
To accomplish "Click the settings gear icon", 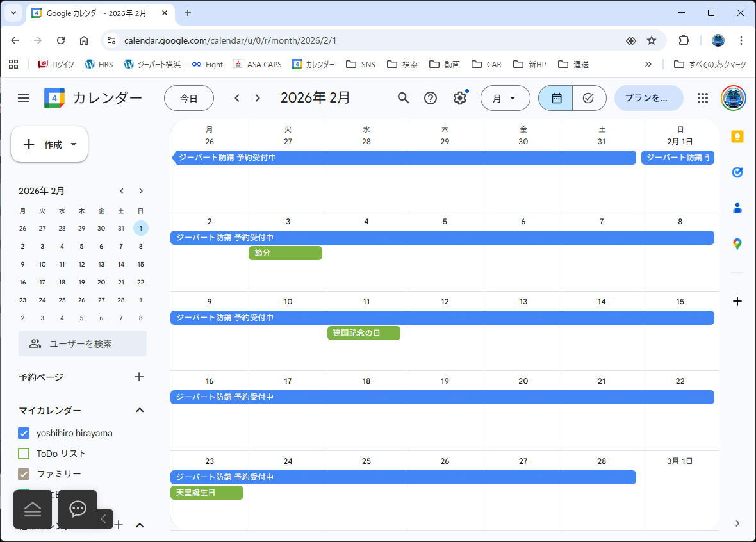I will pyautogui.click(x=460, y=98).
